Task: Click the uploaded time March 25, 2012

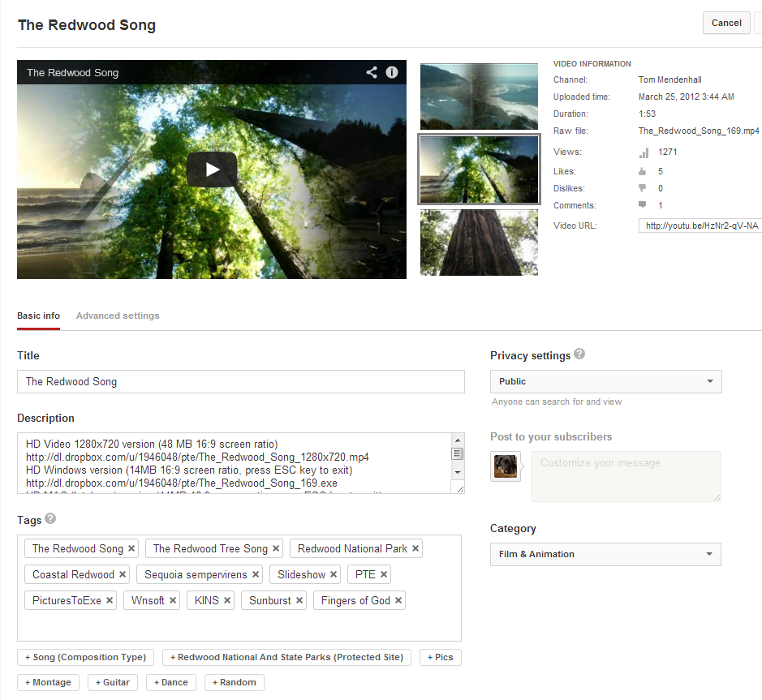Action: click(x=687, y=97)
